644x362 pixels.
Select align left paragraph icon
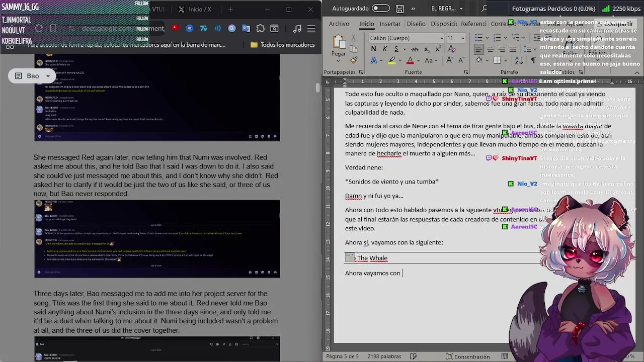479,49
